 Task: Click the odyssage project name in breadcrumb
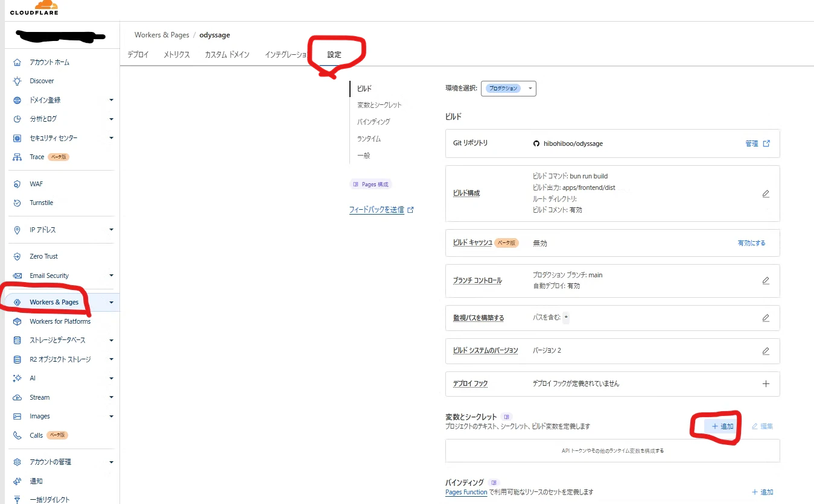coord(215,35)
